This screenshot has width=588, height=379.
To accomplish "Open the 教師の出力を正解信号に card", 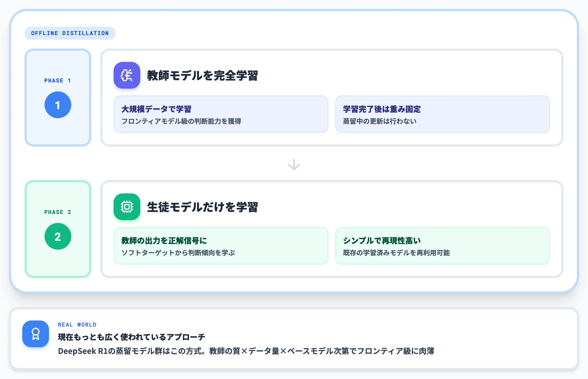I will coord(221,246).
